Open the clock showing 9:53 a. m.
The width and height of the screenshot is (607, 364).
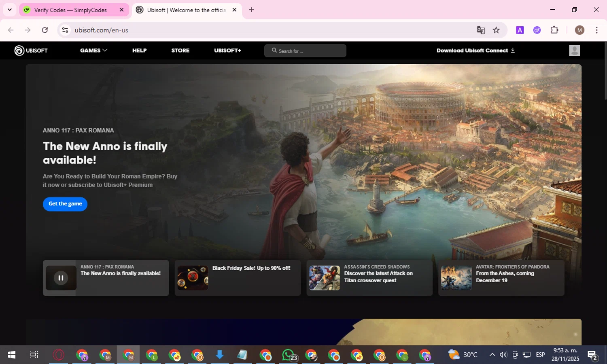tap(565, 355)
